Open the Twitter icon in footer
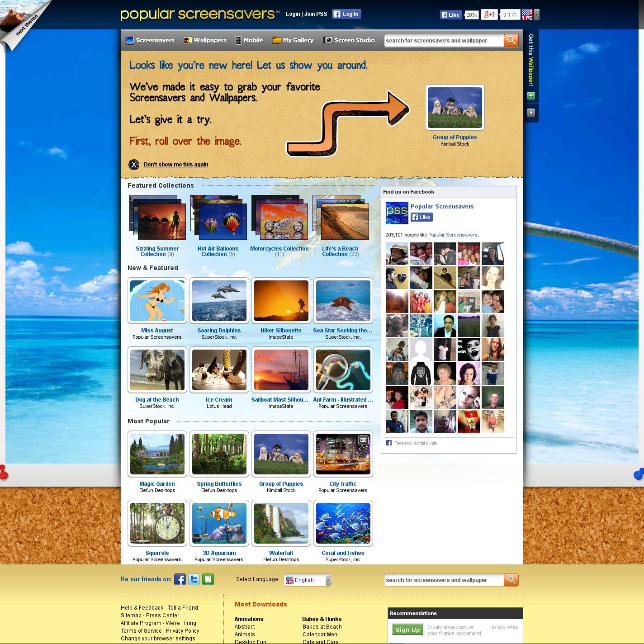 (x=194, y=579)
